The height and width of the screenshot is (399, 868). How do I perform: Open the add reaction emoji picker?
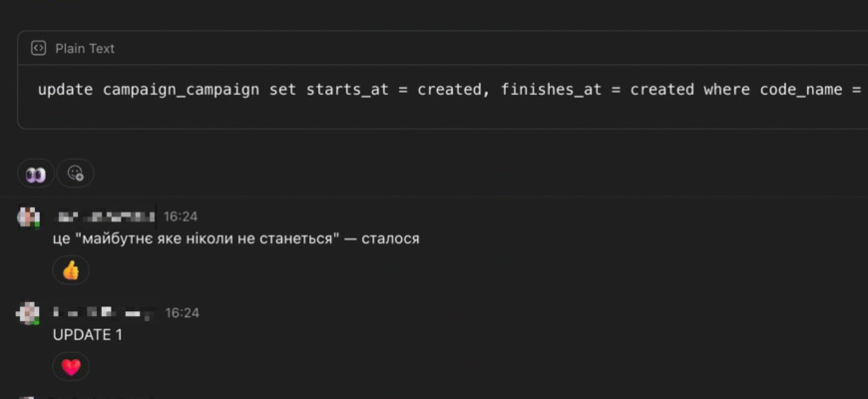pos(75,174)
